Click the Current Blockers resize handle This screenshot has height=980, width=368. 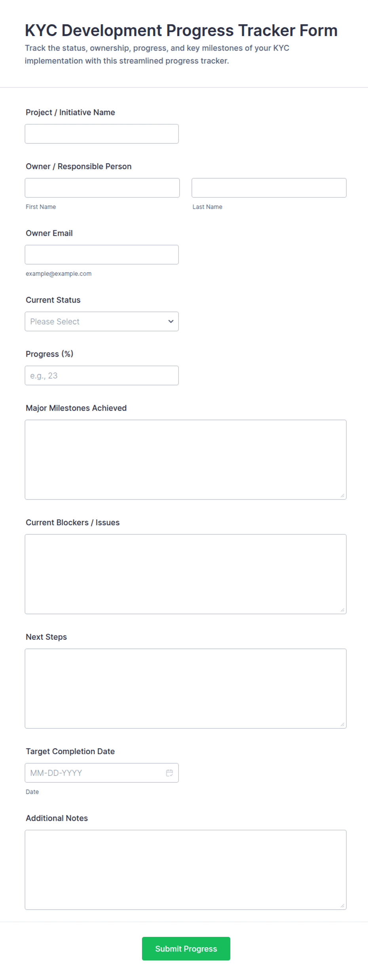[x=342, y=610]
